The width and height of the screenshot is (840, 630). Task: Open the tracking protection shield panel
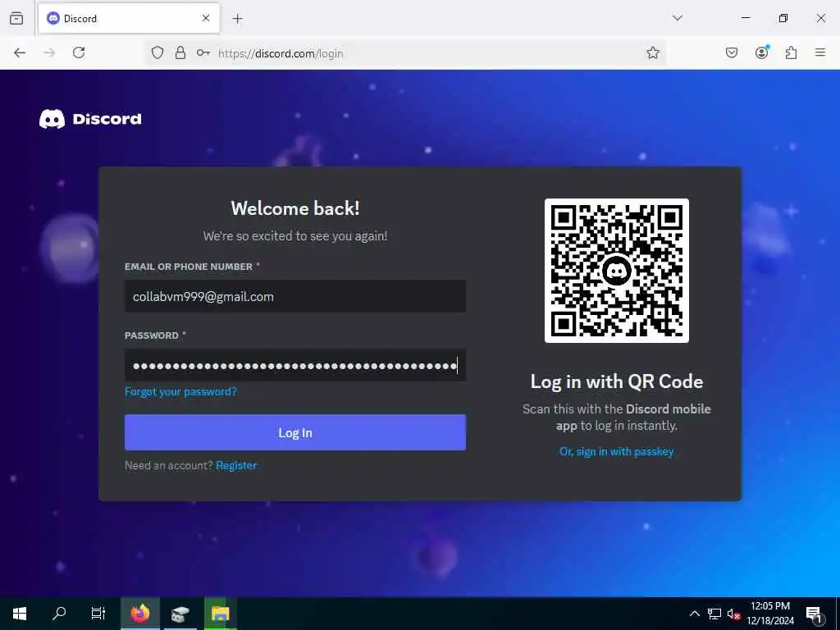click(157, 52)
